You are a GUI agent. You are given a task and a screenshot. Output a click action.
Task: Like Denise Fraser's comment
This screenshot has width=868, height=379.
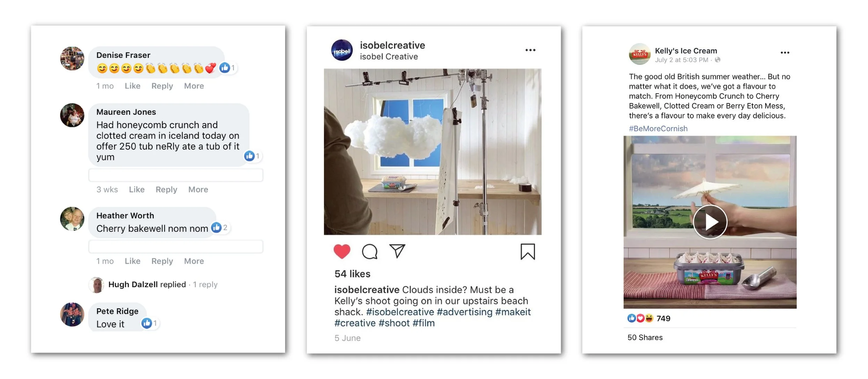pos(132,86)
